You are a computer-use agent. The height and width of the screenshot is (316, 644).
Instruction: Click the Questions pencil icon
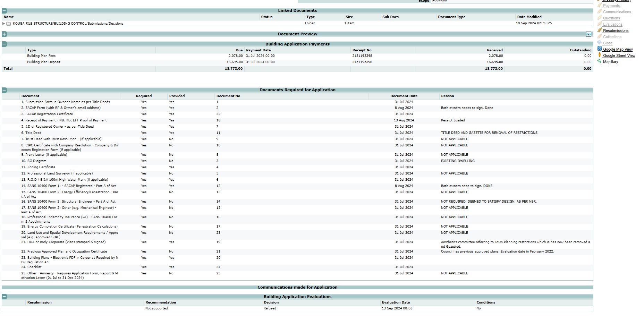[x=600, y=18]
